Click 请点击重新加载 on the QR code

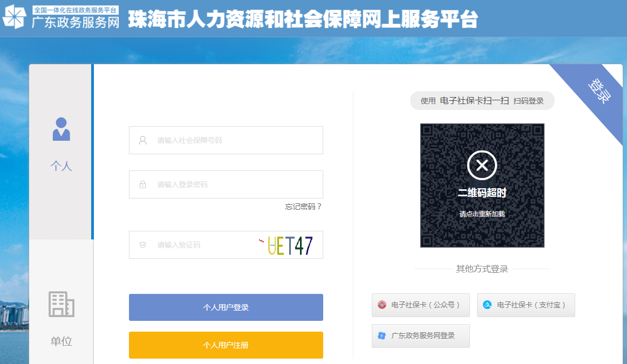pyautogui.click(x=482, y=214)
